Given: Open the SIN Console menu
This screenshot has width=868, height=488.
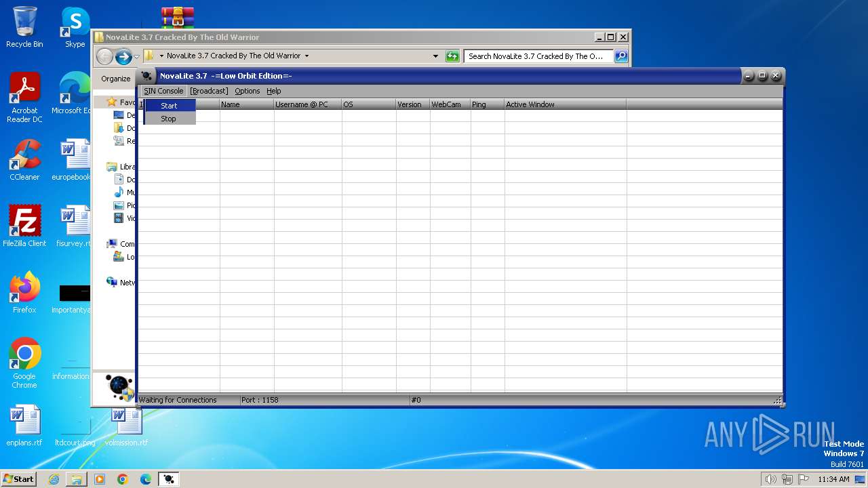Looking at the screenshot, I should pos(163,91).
